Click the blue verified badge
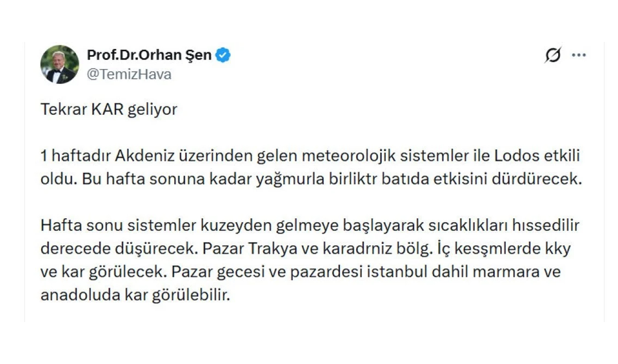The image size is (618, 364). pos(223,56)
